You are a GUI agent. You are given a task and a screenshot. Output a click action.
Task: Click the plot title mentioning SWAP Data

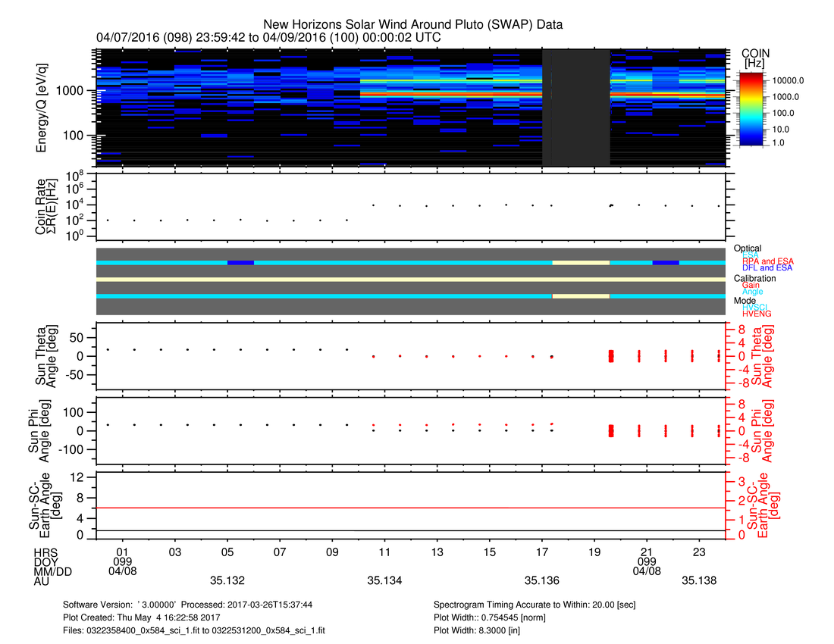point(412,24)
